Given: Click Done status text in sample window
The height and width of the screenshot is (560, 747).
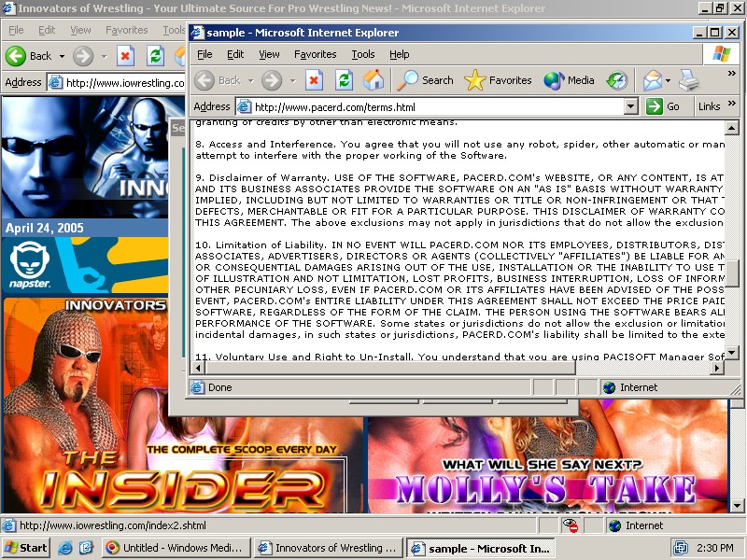Looking at the screenshot, I should (220, 387).
